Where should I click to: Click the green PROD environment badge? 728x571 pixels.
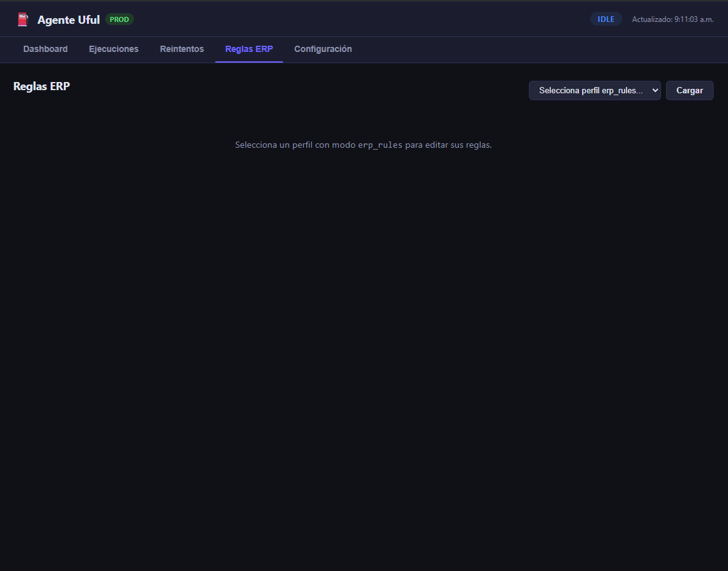pyautogui.click(x=119, y=19)
